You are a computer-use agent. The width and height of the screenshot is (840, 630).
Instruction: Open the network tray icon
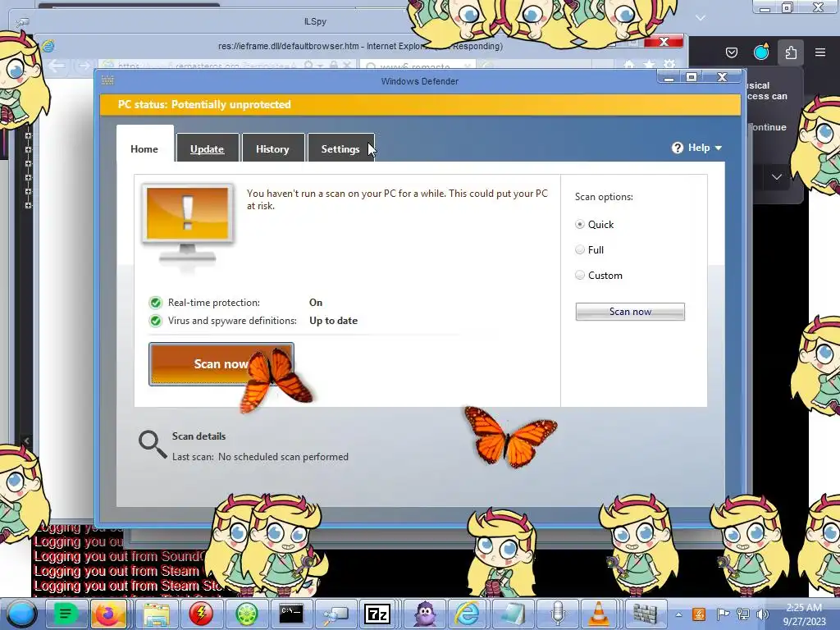click(743, 614)
